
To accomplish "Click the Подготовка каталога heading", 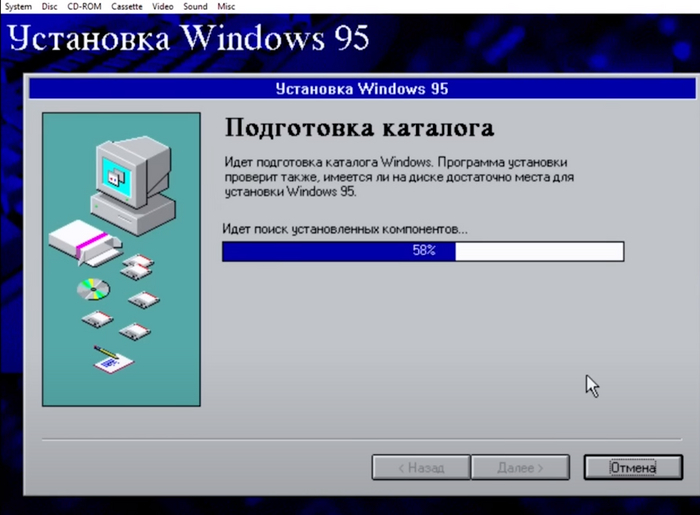I will tap(359, 128).
